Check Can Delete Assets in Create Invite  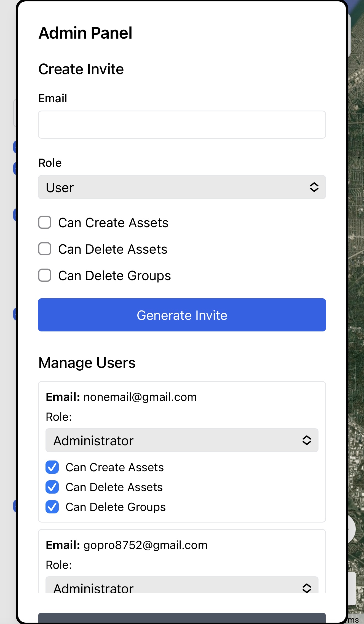tap(45, 249)
